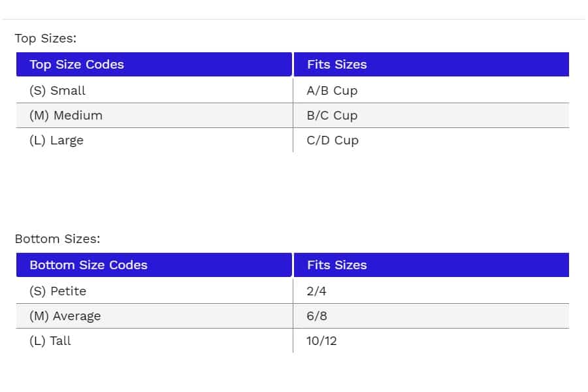Select the (S) Petite row cell
This screenshot has height=392, width=588.
coord(57,291)
